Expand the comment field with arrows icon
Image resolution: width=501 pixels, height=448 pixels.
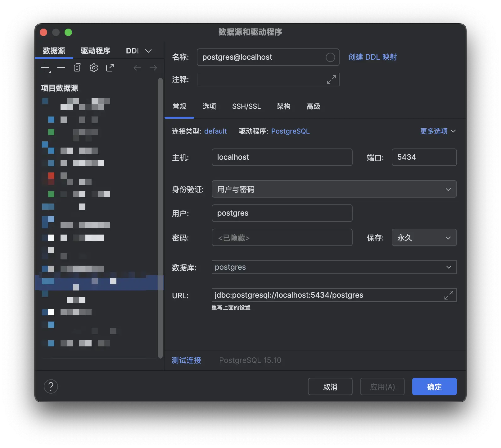[x=331, y=80]
